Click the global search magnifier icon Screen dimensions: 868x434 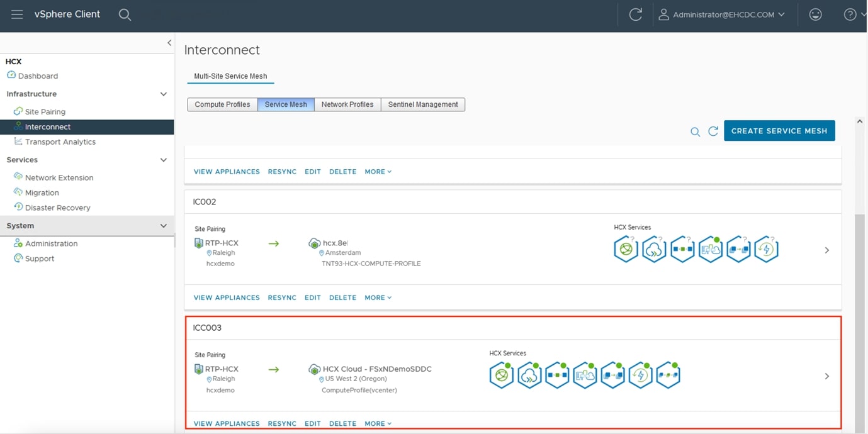[x=125, y=14]
